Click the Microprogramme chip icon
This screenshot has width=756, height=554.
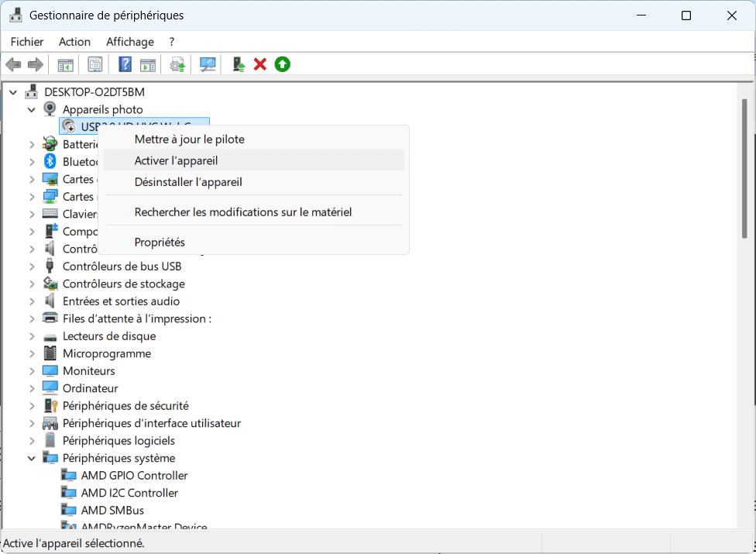tap(50, 353)
